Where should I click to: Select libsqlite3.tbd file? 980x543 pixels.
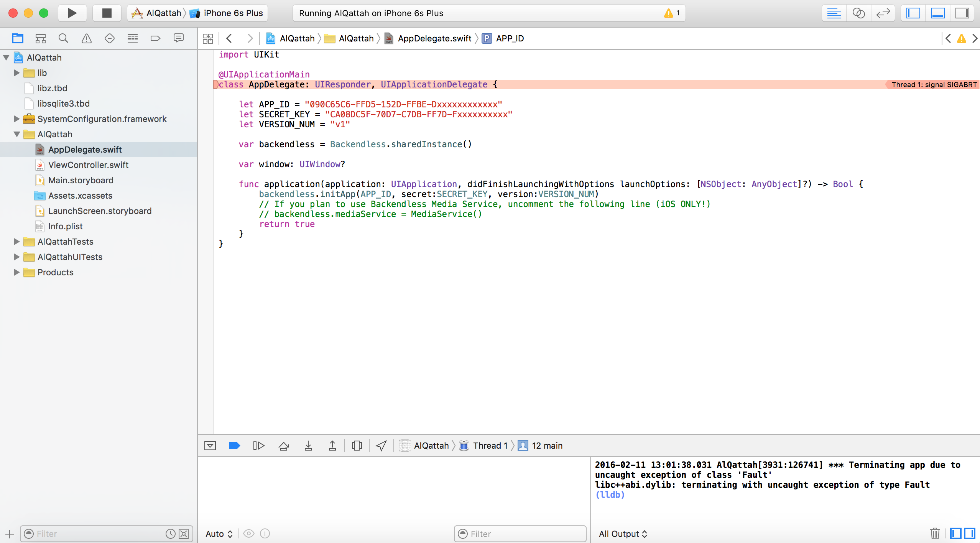pyautogui.click(x=99, y=104)
